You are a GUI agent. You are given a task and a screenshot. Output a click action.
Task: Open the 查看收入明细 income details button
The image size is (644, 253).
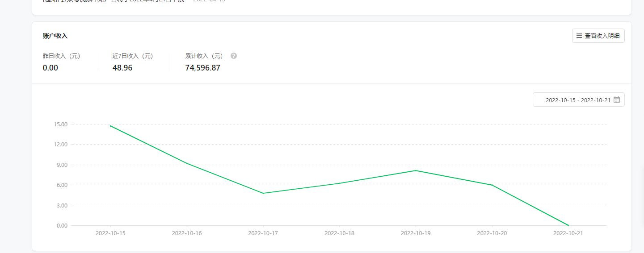point(598,36)
